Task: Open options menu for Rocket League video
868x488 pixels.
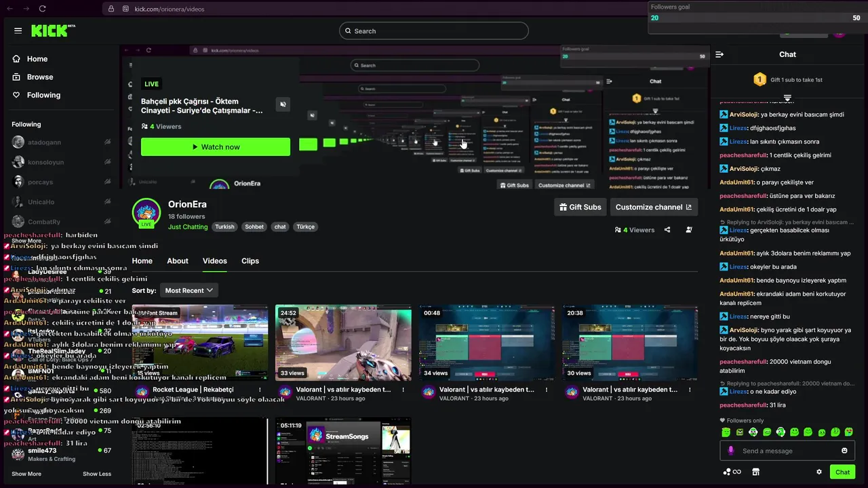Action: (260, 390)
